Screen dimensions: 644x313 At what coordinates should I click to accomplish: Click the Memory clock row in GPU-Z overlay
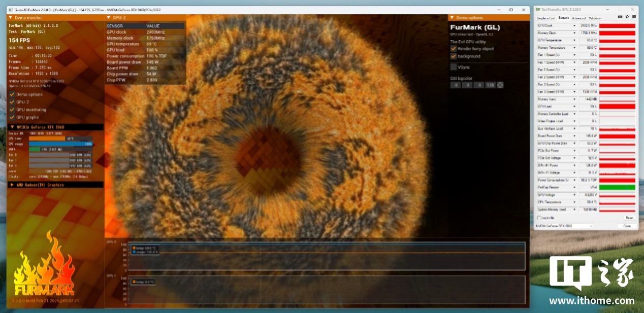(x=146, y=38)
